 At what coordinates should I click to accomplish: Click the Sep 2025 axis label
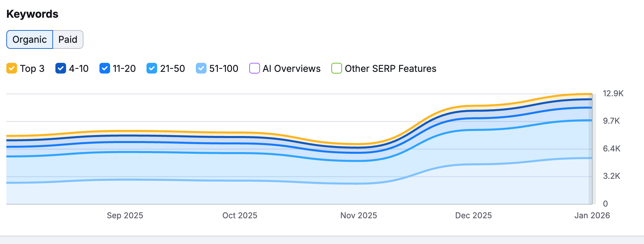pos(125,215)
